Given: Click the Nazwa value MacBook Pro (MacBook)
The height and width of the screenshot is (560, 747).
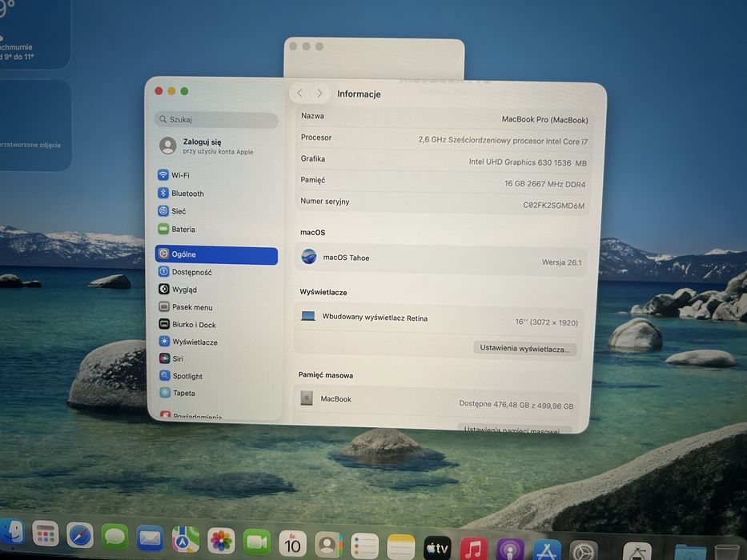Looking at the screenshot, I should click(544, 119).
